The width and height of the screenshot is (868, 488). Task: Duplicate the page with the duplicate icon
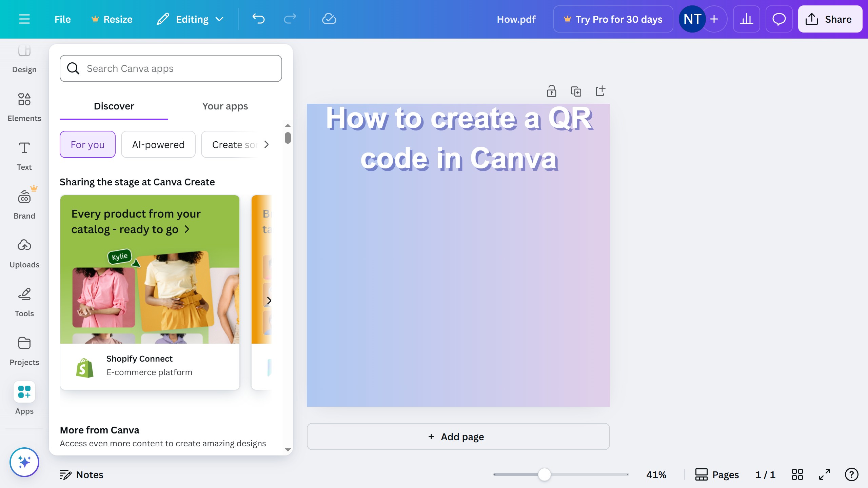pyautogui.click(x=576, y=91)
